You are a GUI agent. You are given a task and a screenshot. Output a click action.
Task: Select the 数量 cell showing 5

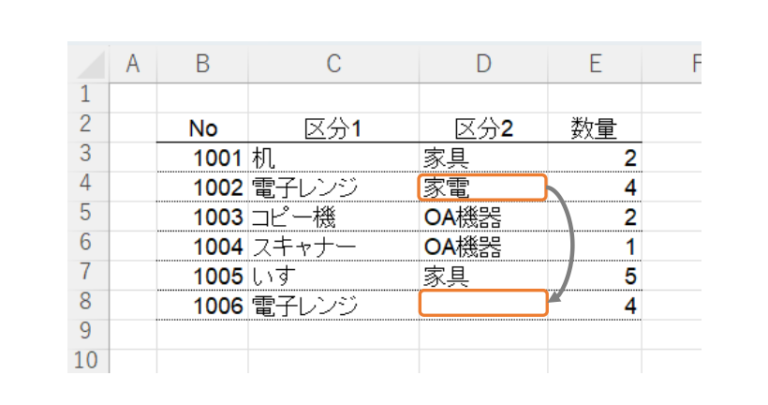point(595,275)
